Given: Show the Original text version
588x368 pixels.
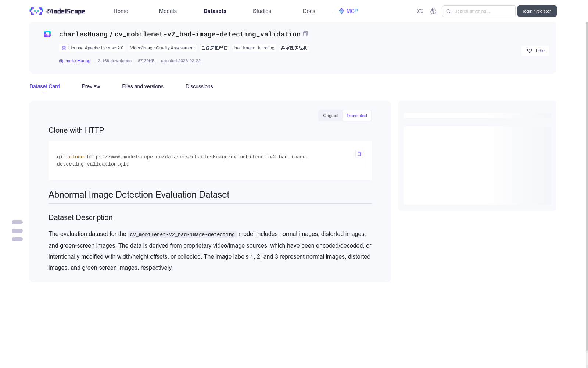Looking at the screenshot, I should point(331,116).
